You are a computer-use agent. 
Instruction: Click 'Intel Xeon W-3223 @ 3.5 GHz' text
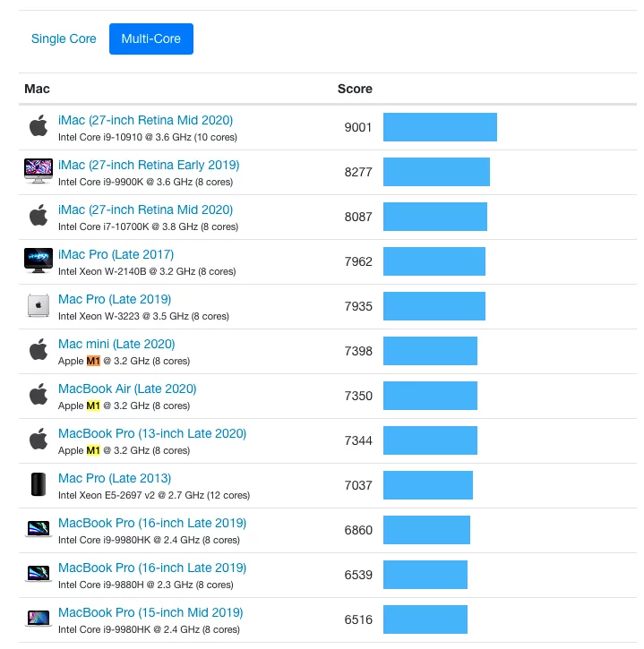pos(123,316)
